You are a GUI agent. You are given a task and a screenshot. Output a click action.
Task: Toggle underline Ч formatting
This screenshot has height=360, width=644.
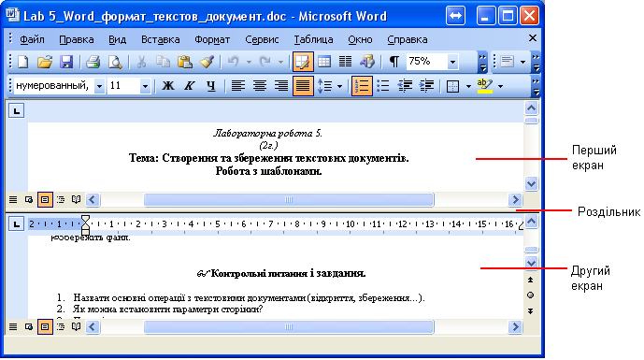pyautogui.click(x=211, y=86)
